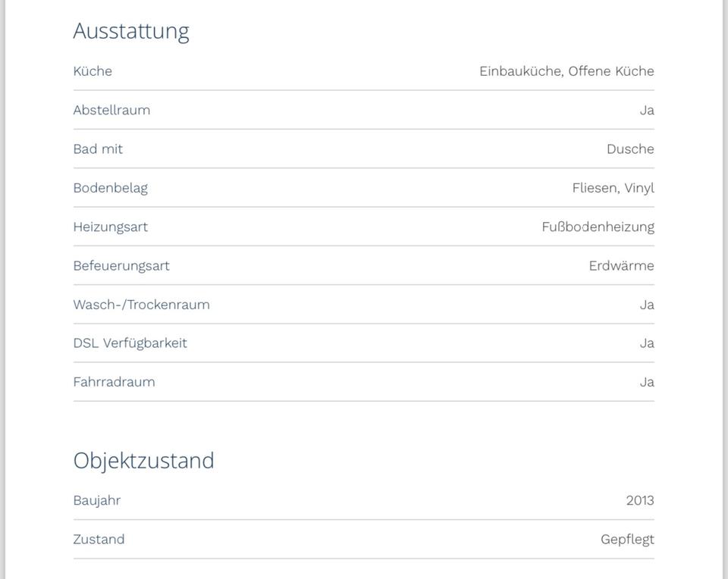728x579 pixels.
Task: Select the Erdwärme value
Action: point(621,266)
